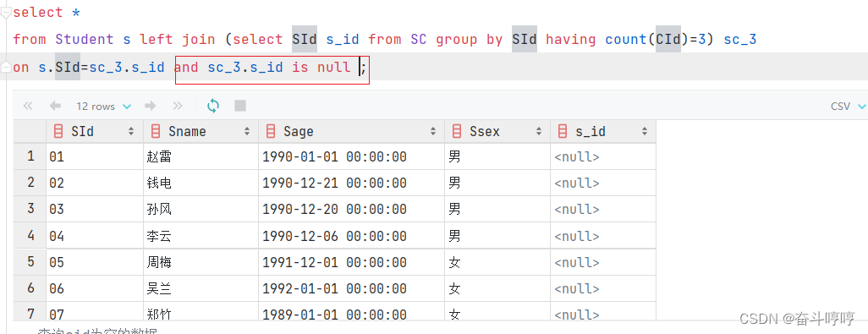Screen dimensions: 868x334
Task: Select row number 4 header
Action: pyautogui.click(x=30, y=236)
